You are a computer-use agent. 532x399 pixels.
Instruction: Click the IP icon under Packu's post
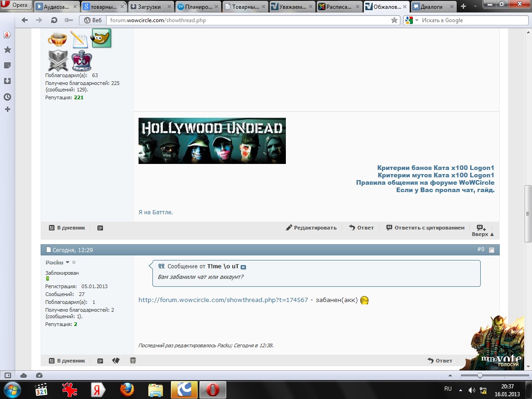[100, 361]
